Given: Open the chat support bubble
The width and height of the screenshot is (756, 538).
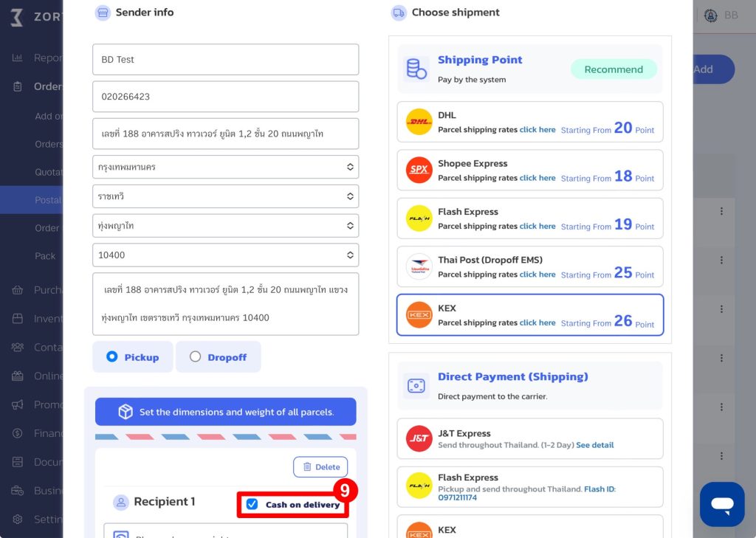Looking at the screenshot, I should (x=722, y=504).
